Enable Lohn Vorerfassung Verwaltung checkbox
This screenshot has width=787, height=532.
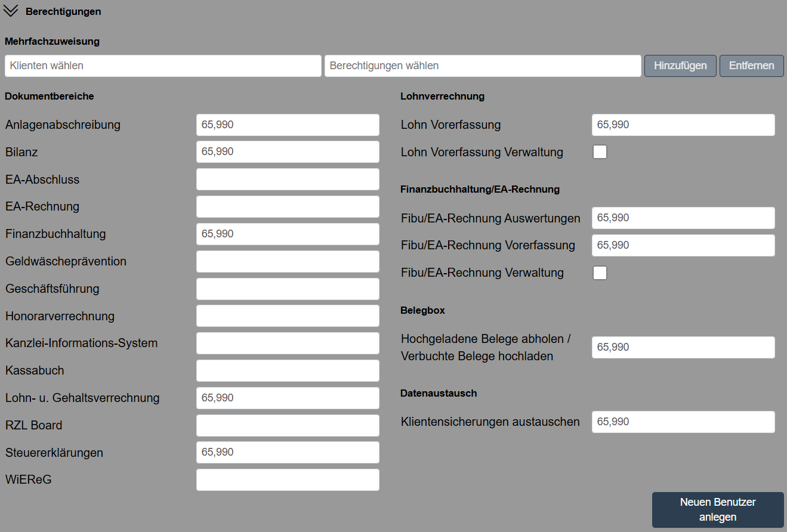click(x=600, y=152)
